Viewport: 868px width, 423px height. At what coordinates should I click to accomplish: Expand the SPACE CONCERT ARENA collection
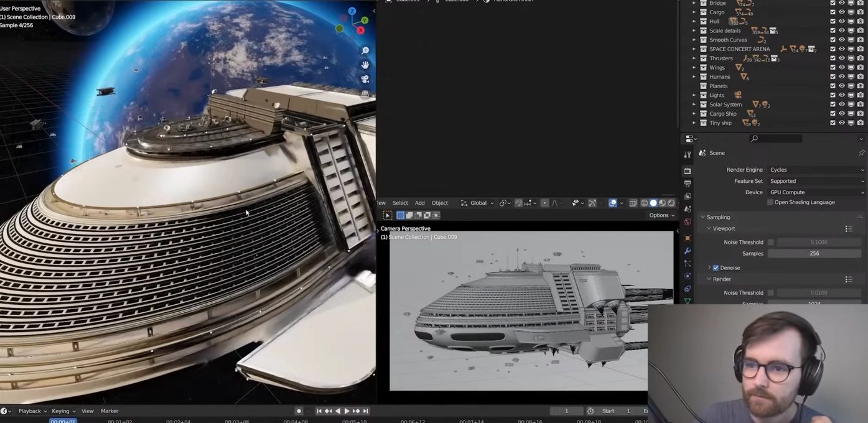click(x=694, y=49)
